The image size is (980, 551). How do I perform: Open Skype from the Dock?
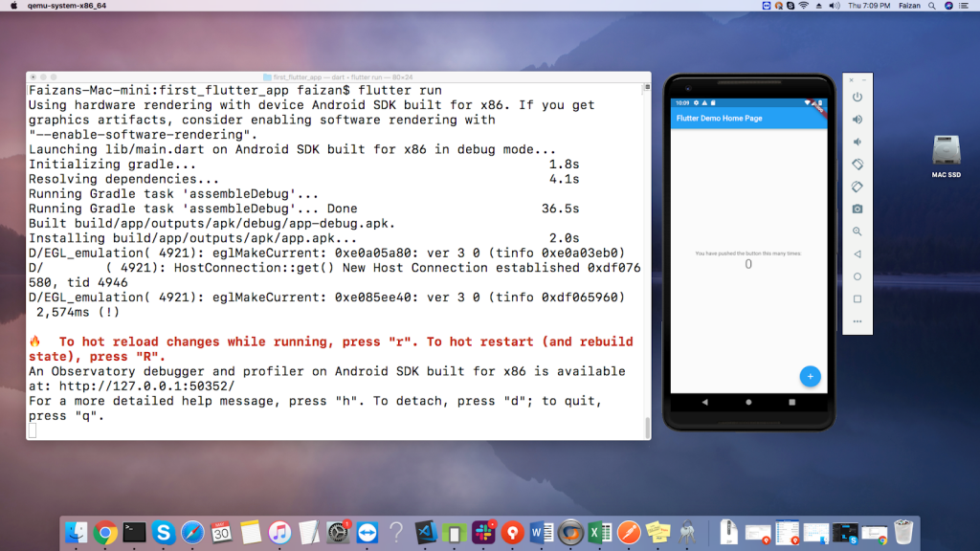tap(163, 532)
